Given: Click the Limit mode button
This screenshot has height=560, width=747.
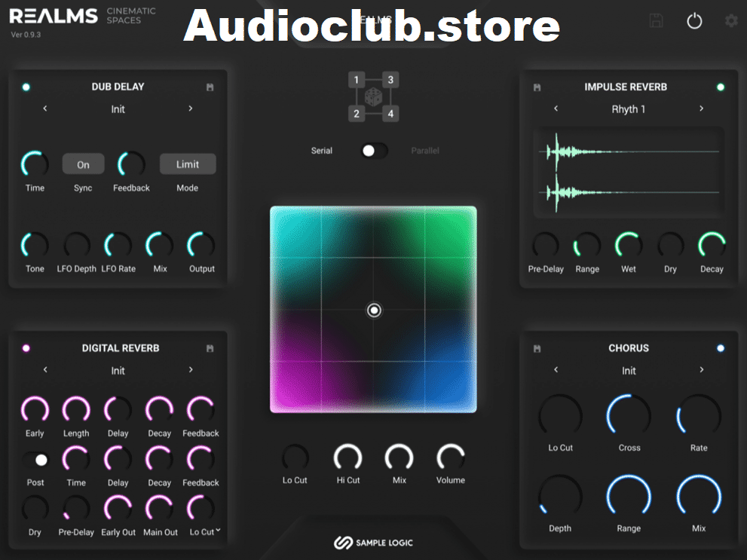Looking at the screenshot, I should pyautogui.click(x=188, y=164).
